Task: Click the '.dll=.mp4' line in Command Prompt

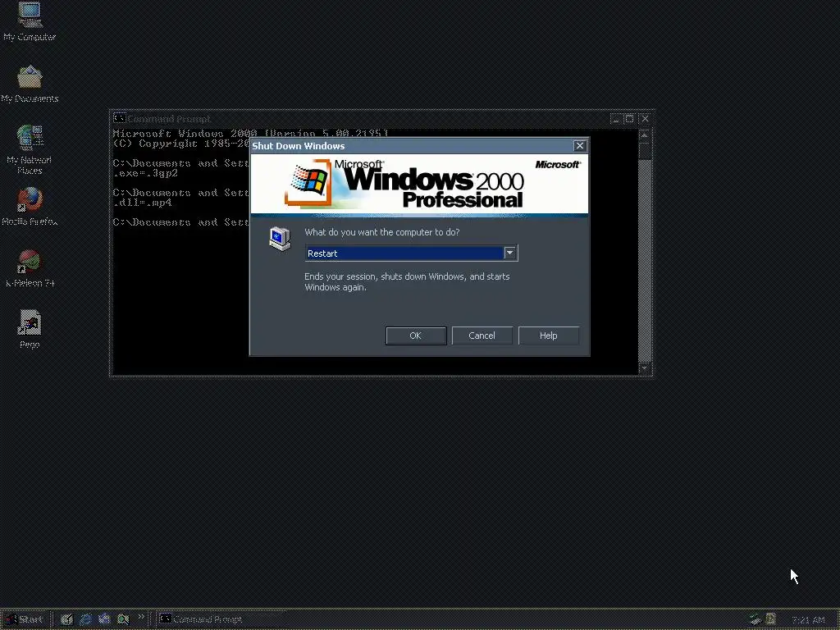Action: pyautogui.click(x=143, y=203)
